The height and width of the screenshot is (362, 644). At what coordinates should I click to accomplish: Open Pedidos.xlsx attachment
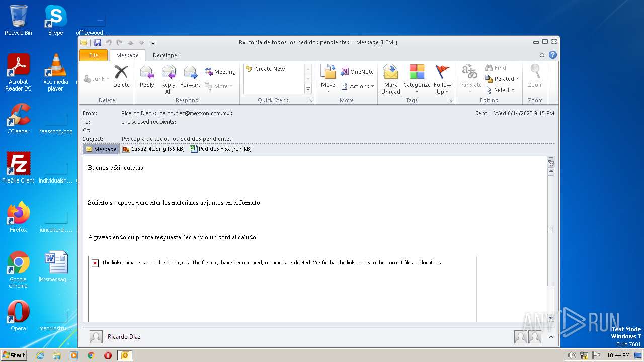point(221,149)
